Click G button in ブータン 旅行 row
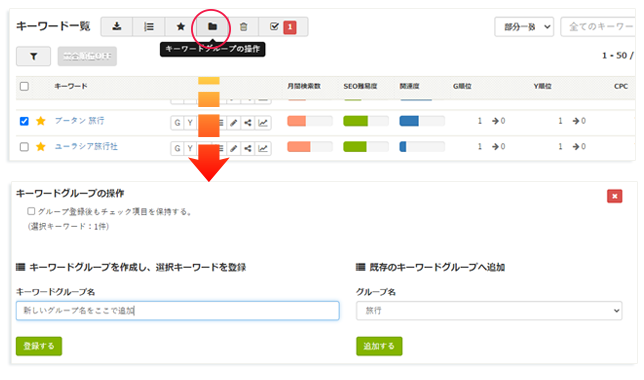 (177, 122)
